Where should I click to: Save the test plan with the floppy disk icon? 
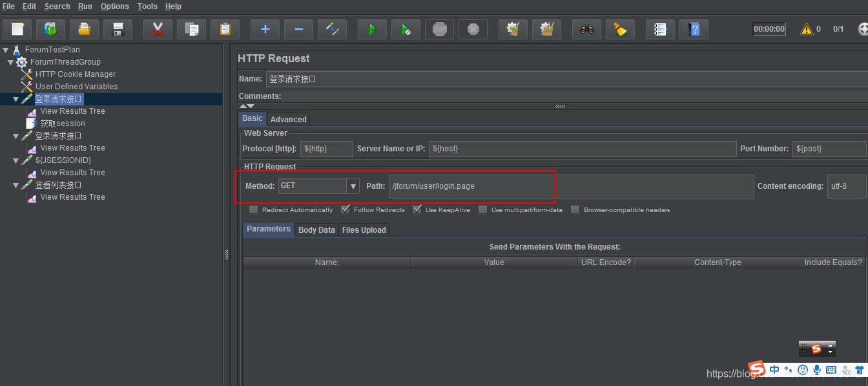pos(118,29)
